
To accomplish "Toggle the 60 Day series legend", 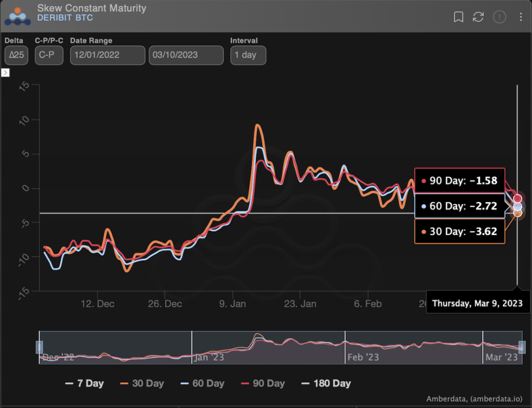I will [203, 384].
